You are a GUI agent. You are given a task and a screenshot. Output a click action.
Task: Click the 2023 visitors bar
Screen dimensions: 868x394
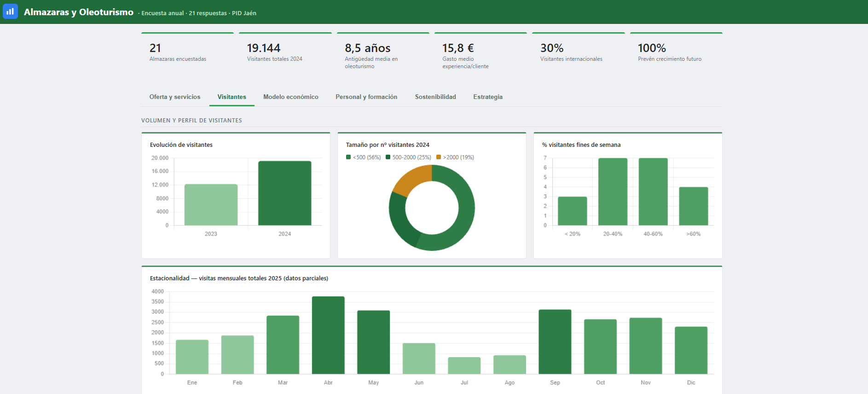click(x=211, y=205)
